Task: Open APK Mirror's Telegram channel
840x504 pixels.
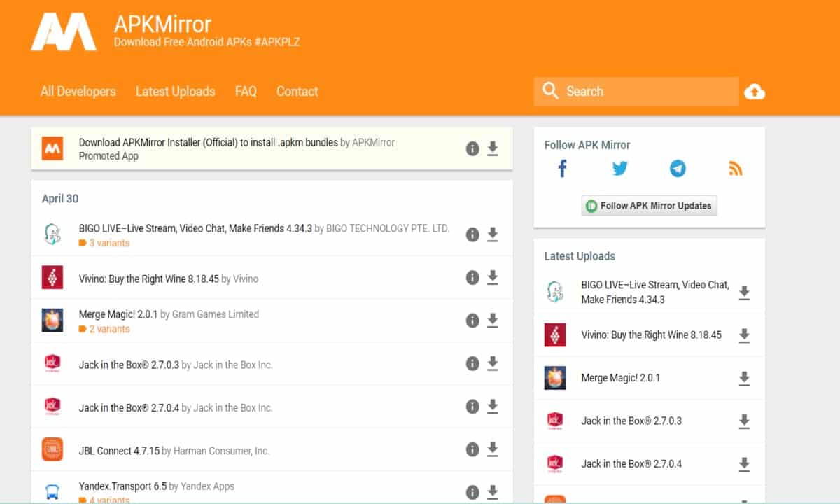Action: pyautogui.click(x=677, y=169)
